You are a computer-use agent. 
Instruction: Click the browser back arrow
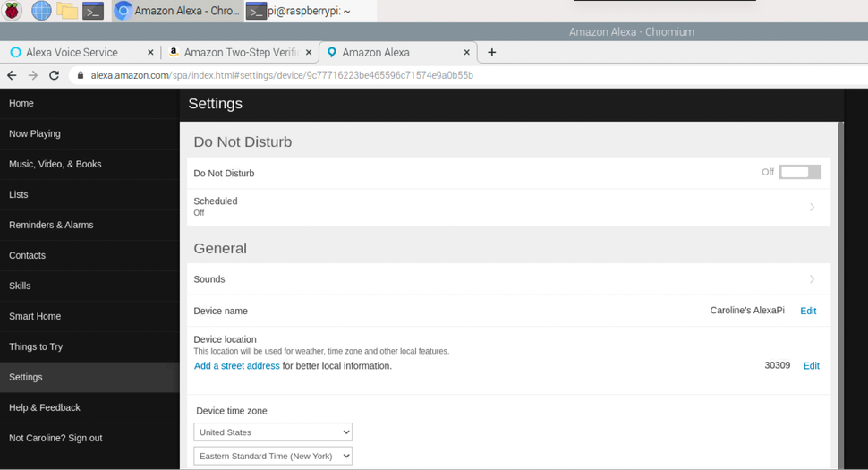pyautogui.click(x=12, y=75)
